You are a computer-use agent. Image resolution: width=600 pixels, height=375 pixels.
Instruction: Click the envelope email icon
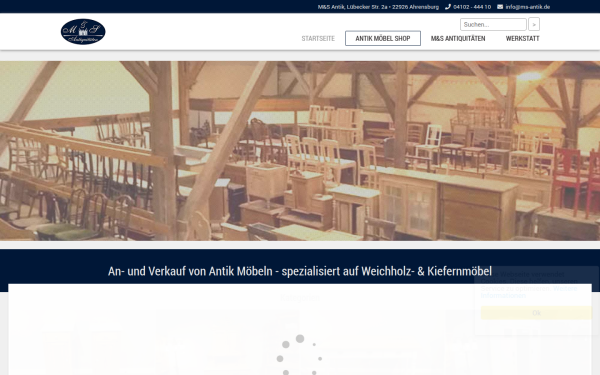point(500,7)
